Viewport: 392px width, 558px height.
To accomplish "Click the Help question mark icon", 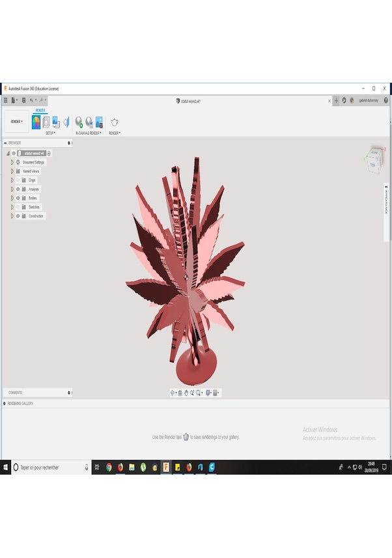I will click(385, 101).
